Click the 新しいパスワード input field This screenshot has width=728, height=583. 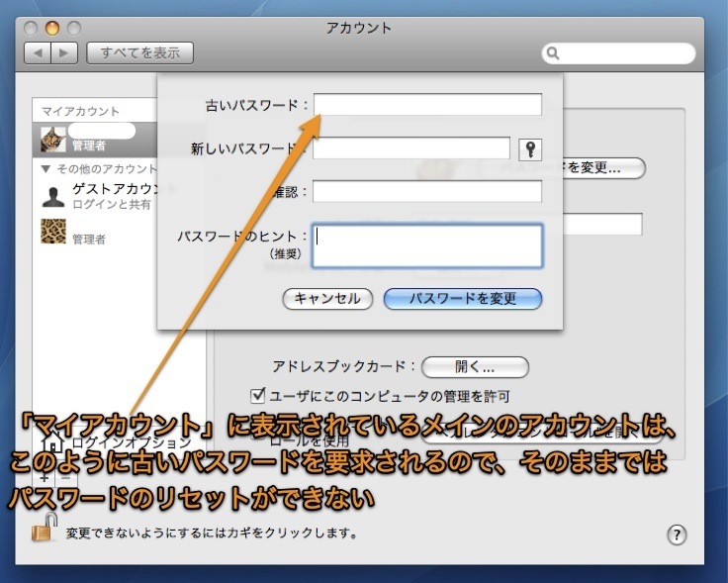point(410,148)
